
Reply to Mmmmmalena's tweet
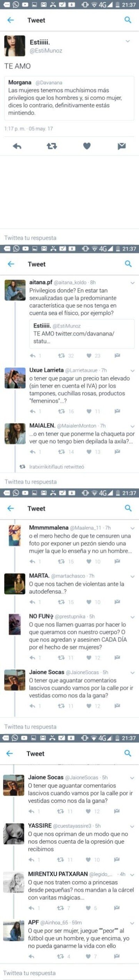(33, 561)
